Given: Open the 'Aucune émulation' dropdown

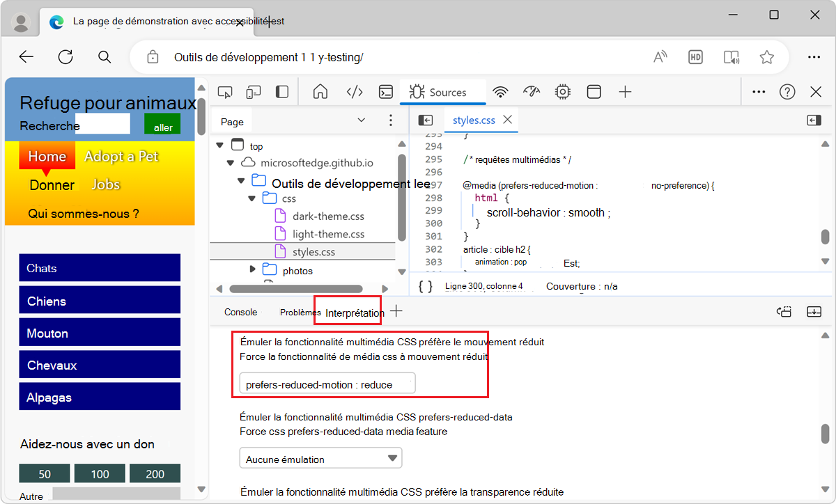Looking at the screenshot, I should tap(320, 457).
